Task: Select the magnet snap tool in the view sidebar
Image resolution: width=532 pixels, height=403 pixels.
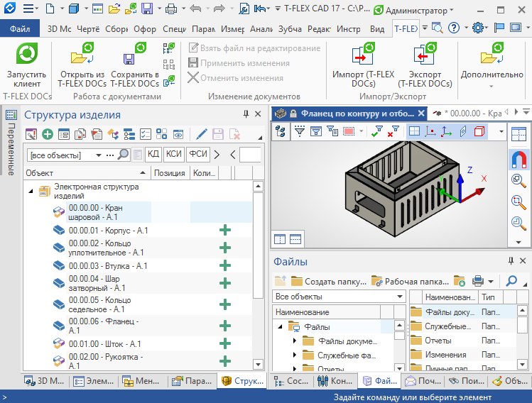Action: (519, 160)
